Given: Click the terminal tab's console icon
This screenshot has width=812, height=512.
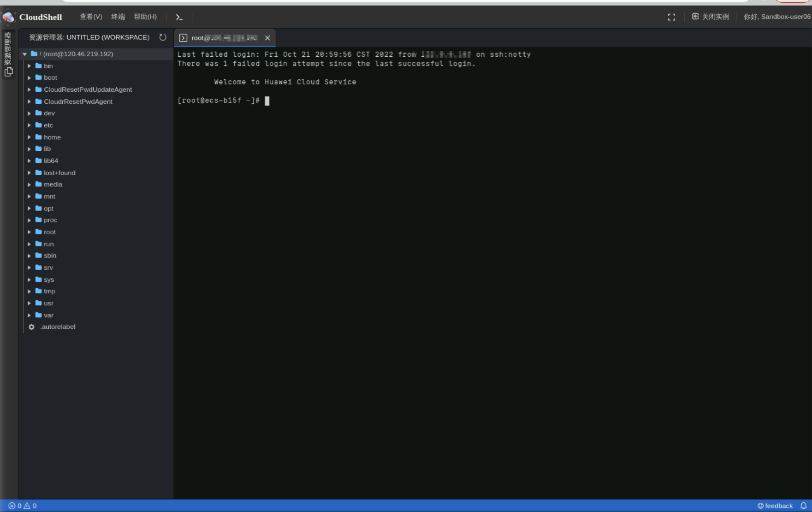Looking at the screenshot, I should [183, 38].
